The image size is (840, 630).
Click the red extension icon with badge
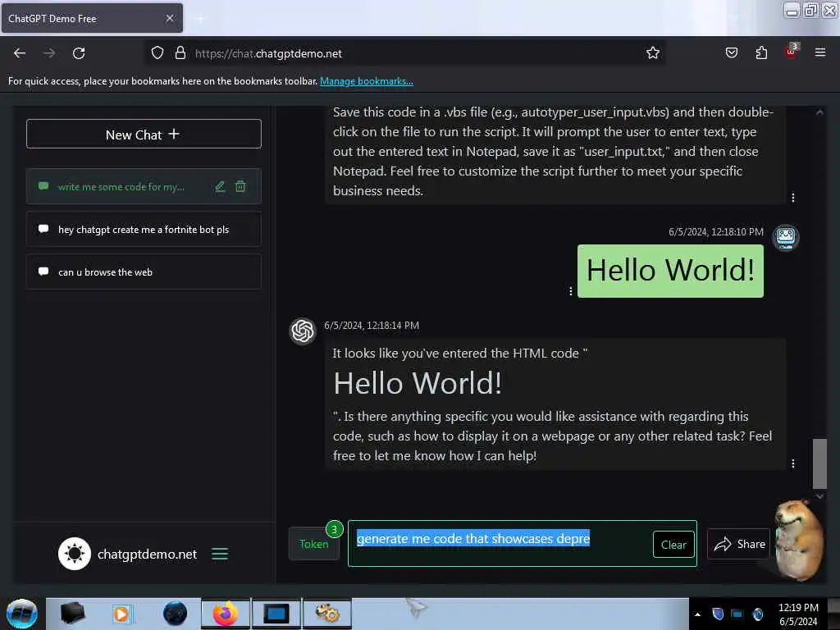click(792, 52)
